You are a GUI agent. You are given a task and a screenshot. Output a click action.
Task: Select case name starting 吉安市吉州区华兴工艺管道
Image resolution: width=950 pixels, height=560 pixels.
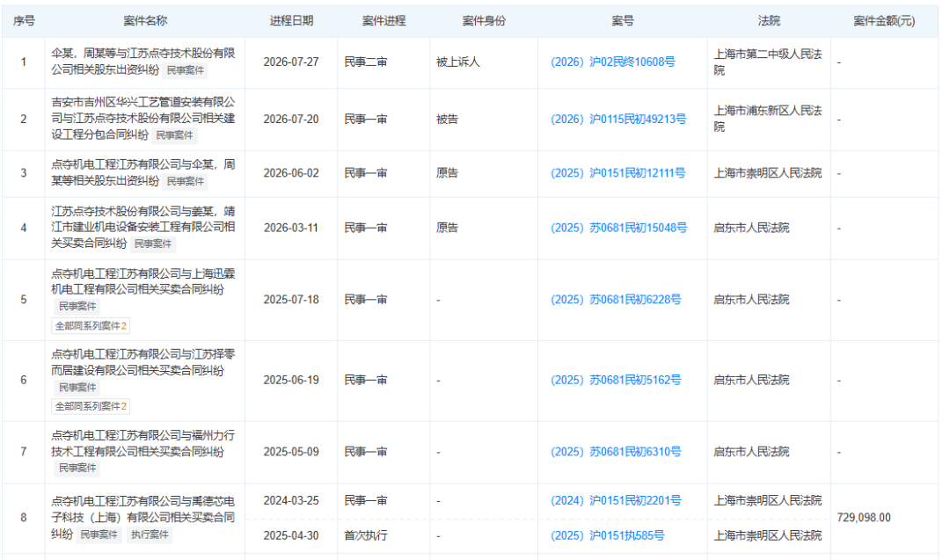142,118
